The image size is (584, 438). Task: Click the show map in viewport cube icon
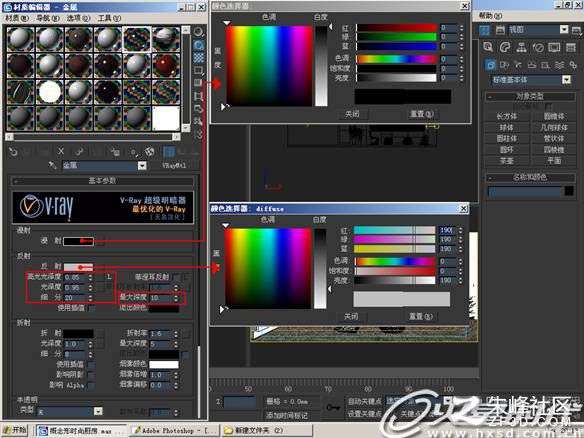point(150,151)
